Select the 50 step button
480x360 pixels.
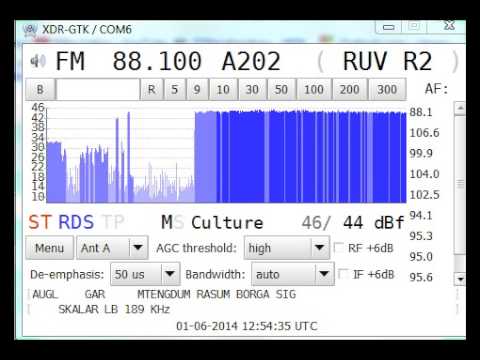point(281,89)
